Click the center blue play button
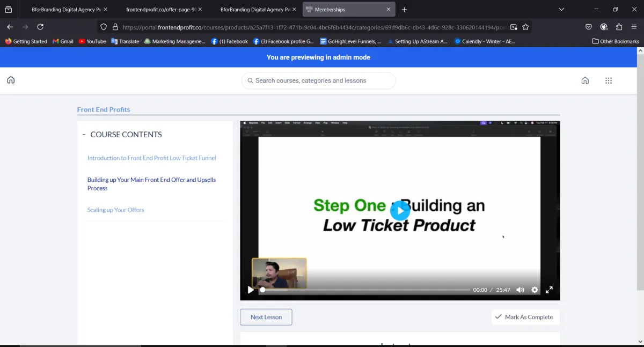Screen dimensions: 644x347 pyautogui.click(x=400, y=211)
